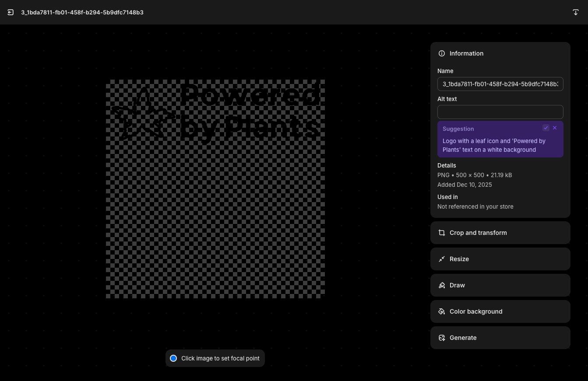This screenshot has width=588, height=381.
Task: Click the checkered transparent image canvas
Action: 215,189
